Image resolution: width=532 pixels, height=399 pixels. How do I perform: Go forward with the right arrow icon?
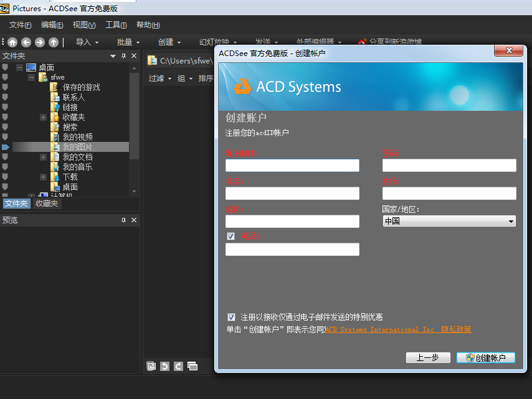point(40,42)
